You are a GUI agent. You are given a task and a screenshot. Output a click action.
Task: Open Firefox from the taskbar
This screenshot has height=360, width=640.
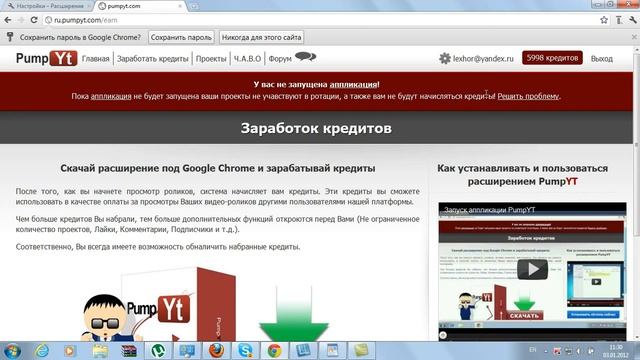tap(216, 351)
